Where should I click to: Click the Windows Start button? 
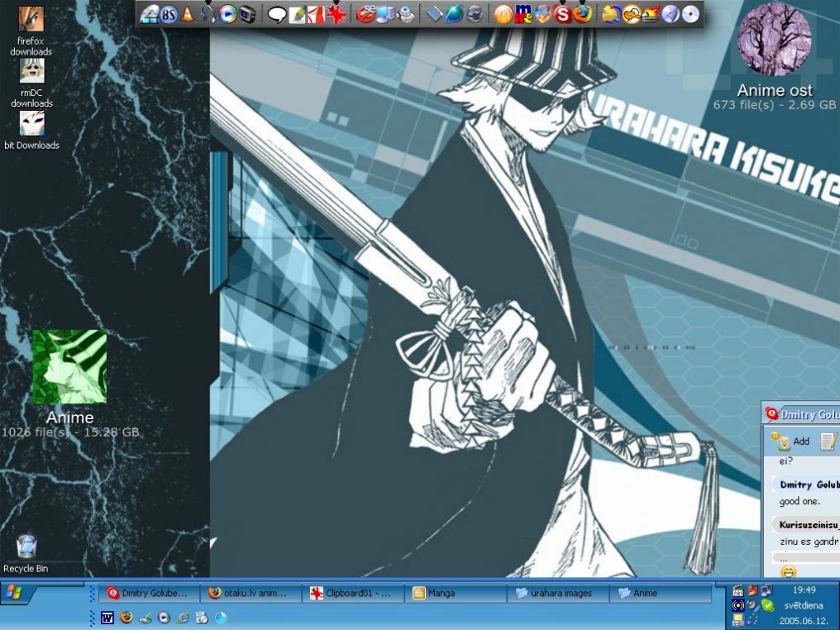click(x=16, y=593)
